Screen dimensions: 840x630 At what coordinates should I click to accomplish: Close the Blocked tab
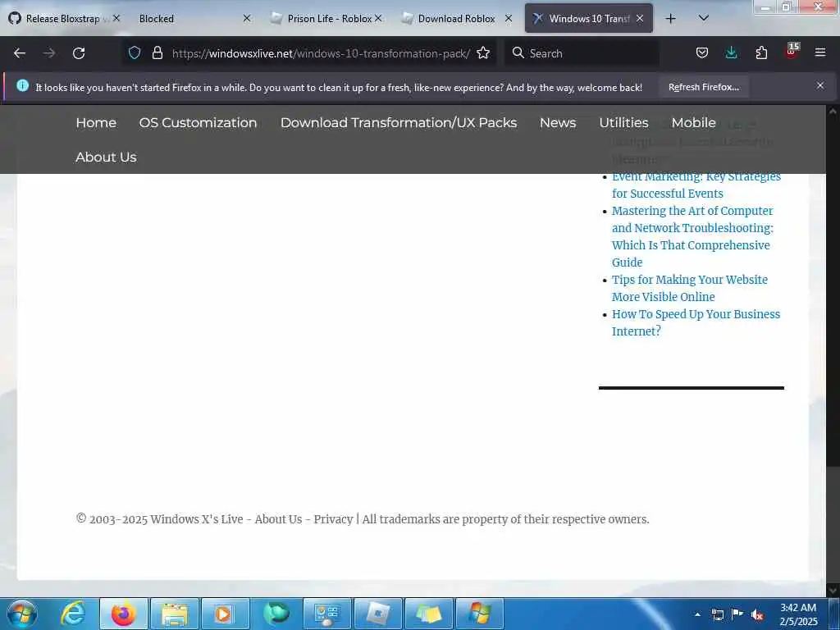coord(246,19)
